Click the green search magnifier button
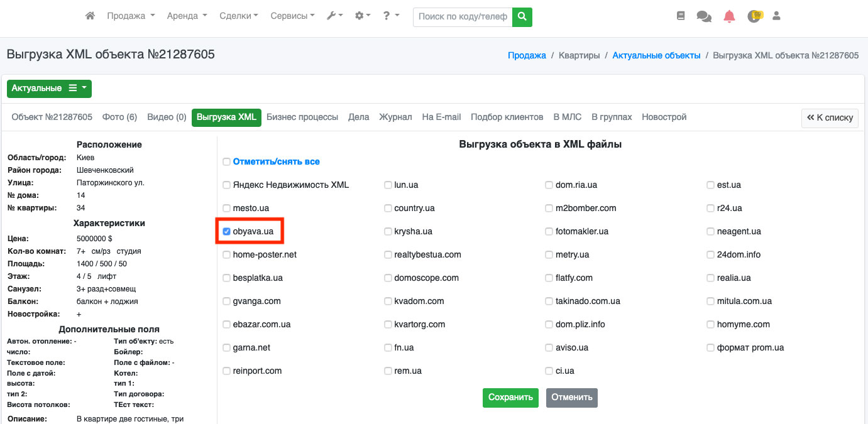868x424 pixels. coord(522,17)
